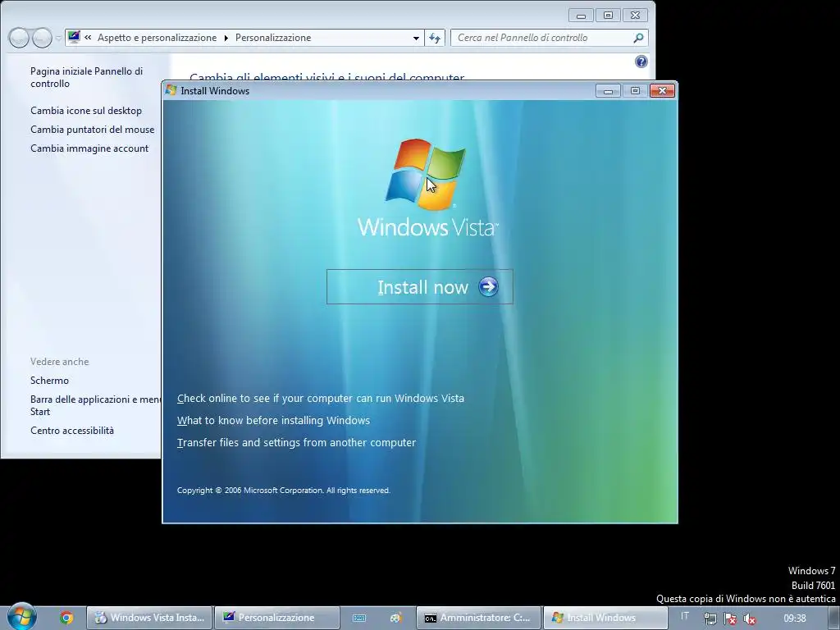Click the paint palette taskbar icon
The width and height of the screenshot is (840, 630).
click(x=396, y=618)
